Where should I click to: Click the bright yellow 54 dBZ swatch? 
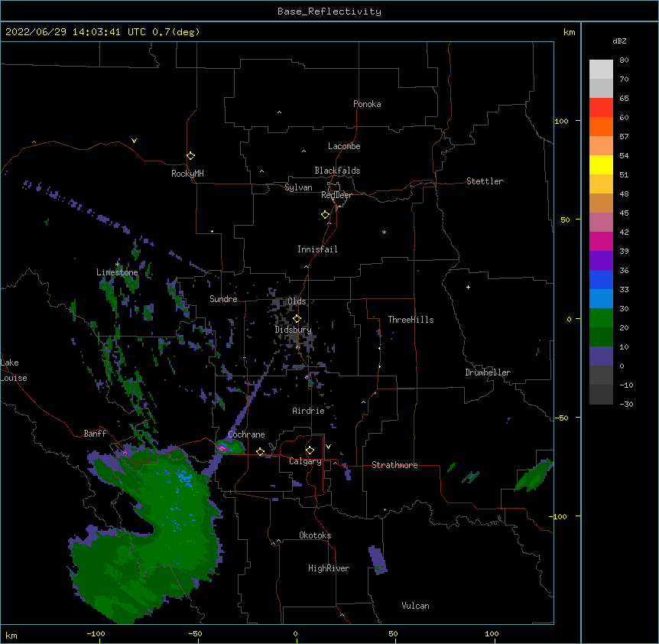(x=601, y=164)
